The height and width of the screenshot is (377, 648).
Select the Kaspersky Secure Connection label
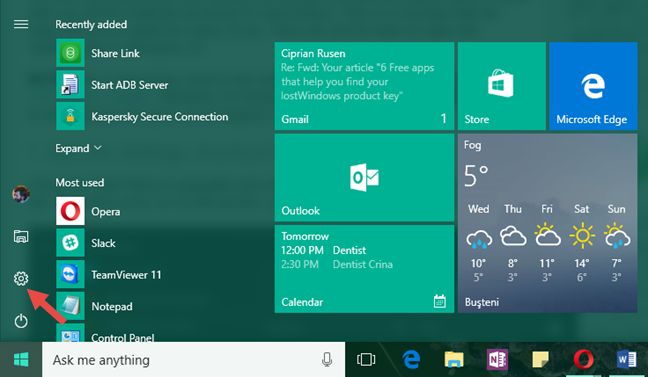coord(160,117)
